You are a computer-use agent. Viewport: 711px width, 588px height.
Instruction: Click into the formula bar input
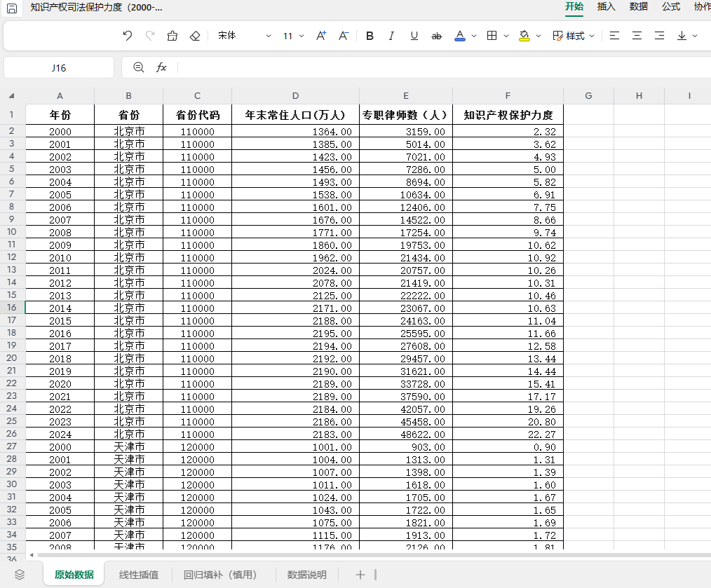click(445, 67)
